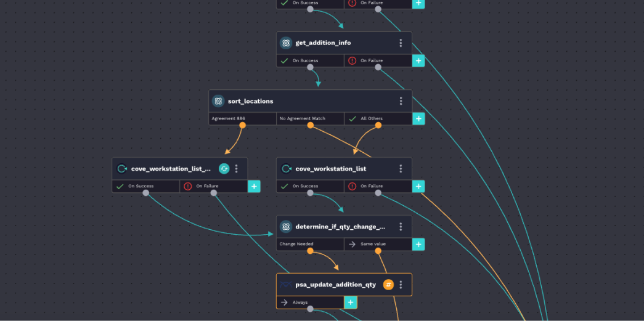
Task: Click the teal loop badge on cove_workstation_list_…
Action: 224,169
